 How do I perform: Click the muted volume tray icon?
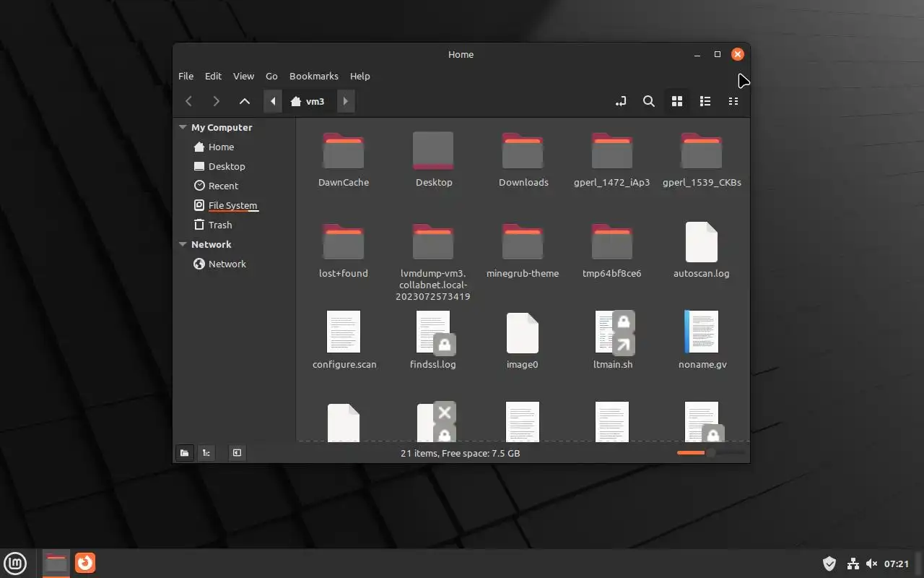pyautogui.click(x=871, y=564)
